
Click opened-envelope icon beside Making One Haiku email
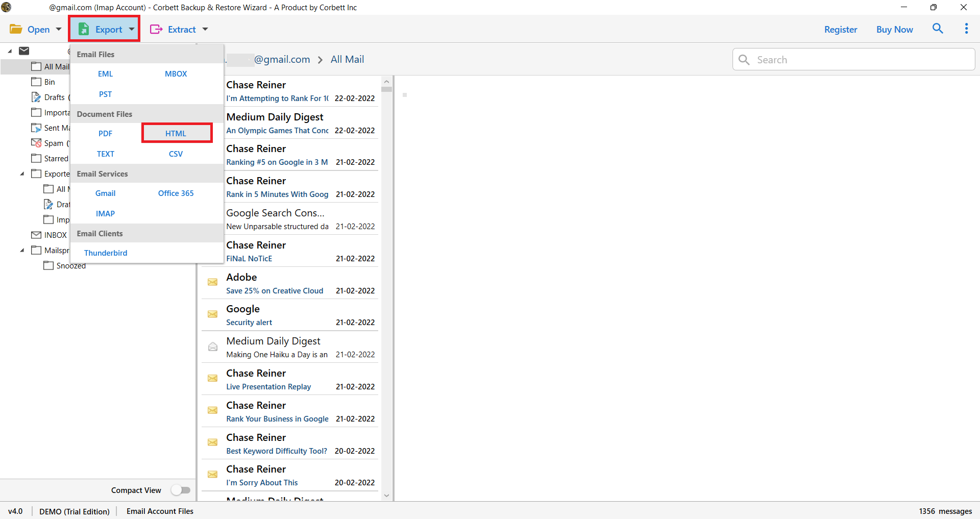point(213,347)
